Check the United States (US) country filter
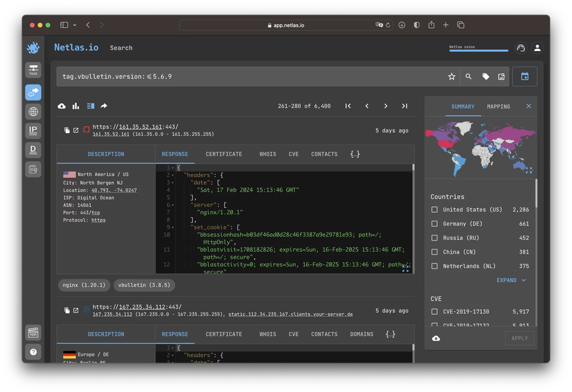 [x=434, y=209]
